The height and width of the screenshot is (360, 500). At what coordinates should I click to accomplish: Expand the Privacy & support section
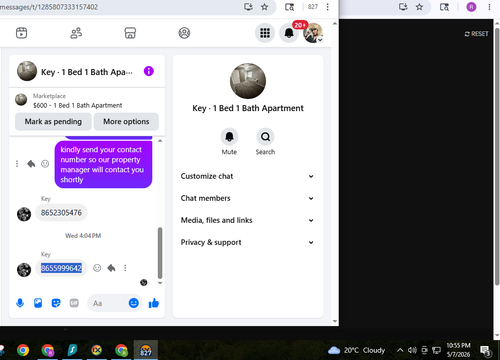click(x=247, y=242)
